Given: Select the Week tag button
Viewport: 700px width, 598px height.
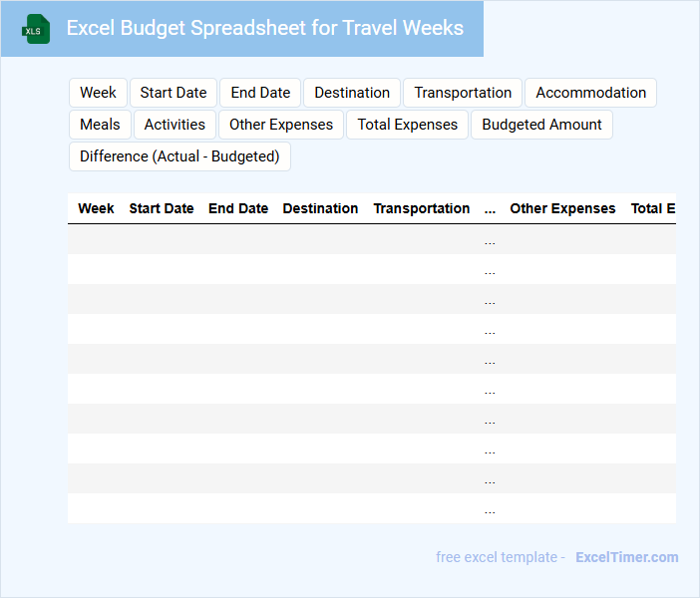Looking at the screenshot, I should click(x=98, y=93).
